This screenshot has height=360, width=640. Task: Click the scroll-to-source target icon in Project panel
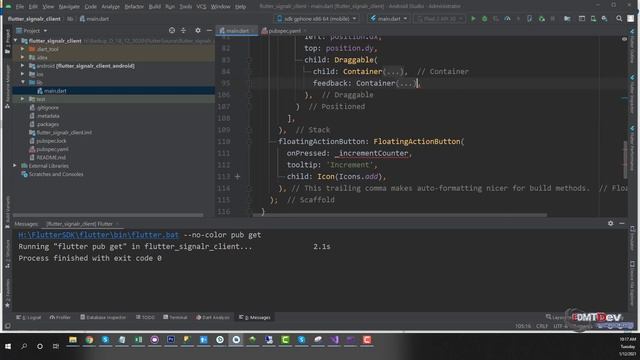pos(172,31)
